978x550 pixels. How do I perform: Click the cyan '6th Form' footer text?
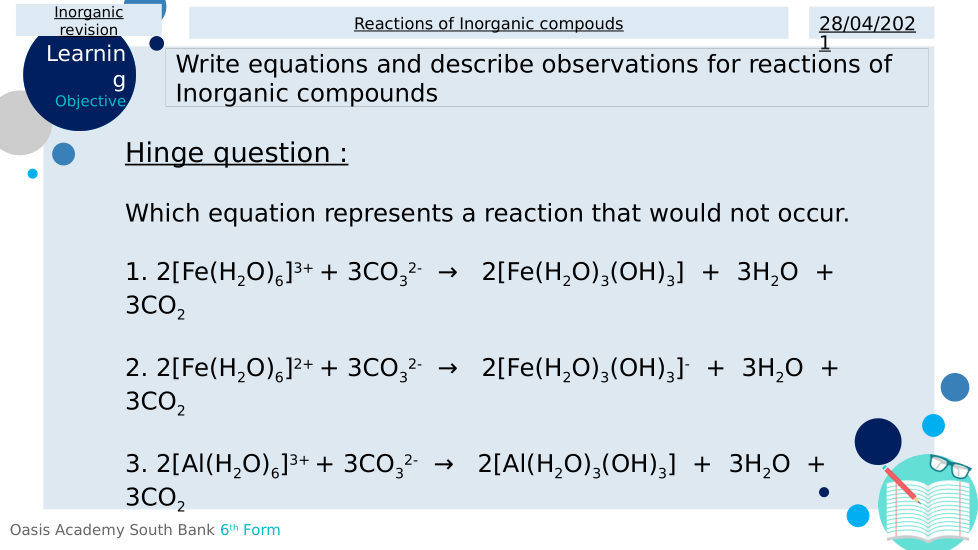(250, 530)
